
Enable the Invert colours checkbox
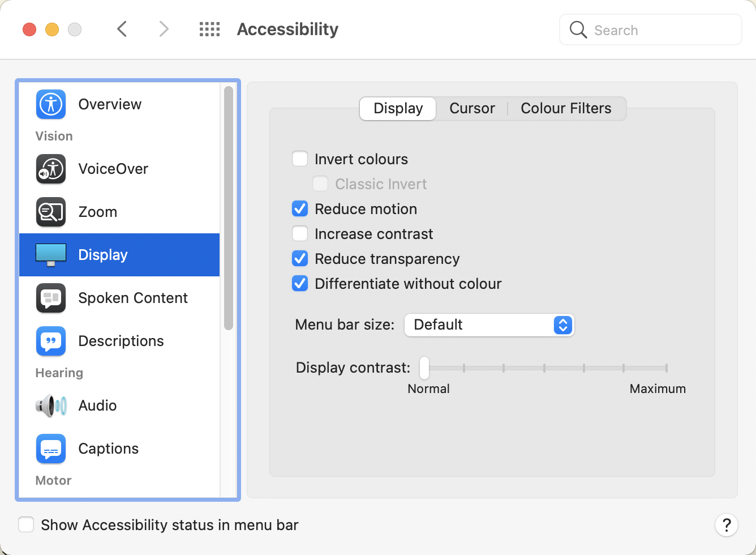pos(300,159)
